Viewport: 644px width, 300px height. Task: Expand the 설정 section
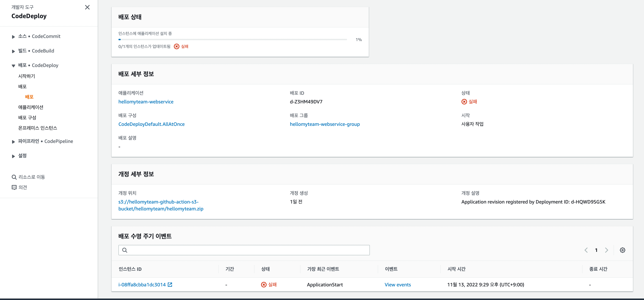13,156
